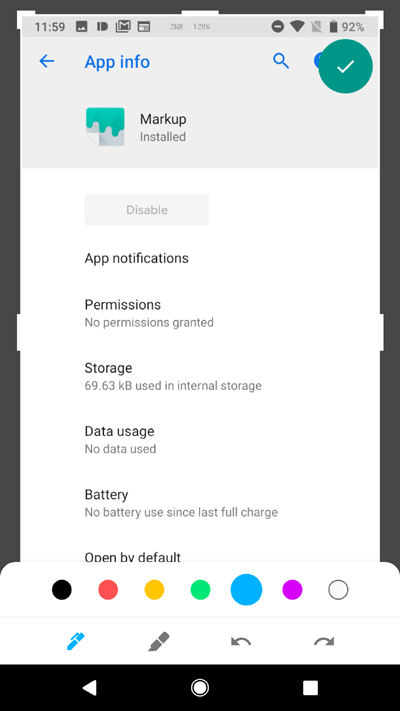The image size is (400, 711).
Task: Choose the green color swatch
Action: 200,590
